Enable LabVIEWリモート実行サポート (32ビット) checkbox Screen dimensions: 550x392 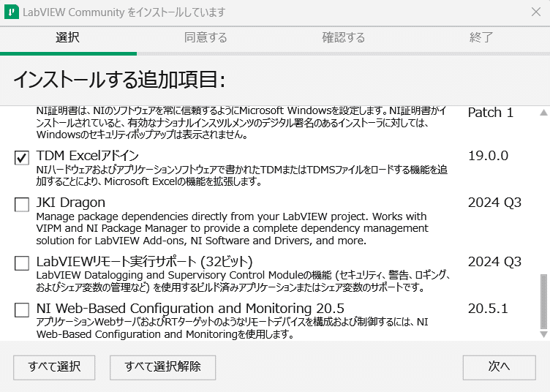[22, 263]
